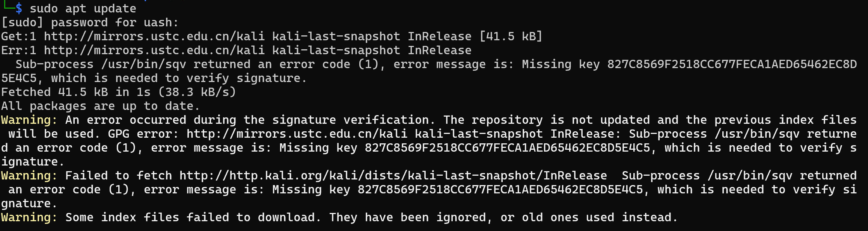Click the 'sudo apt update' command text
The image size is (868, 231).
(83, 9)
